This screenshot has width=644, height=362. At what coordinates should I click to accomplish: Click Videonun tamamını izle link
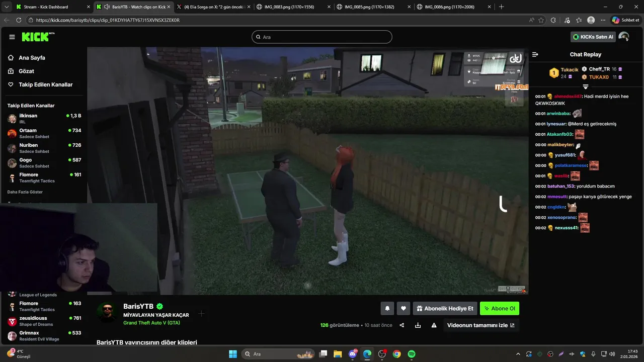(481, 325)
